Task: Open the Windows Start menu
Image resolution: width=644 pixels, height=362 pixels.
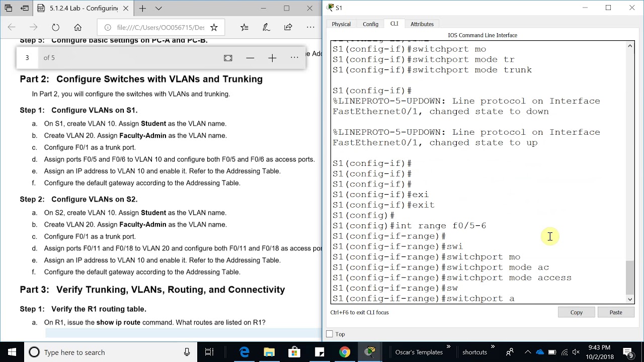Action: (12, 352)
